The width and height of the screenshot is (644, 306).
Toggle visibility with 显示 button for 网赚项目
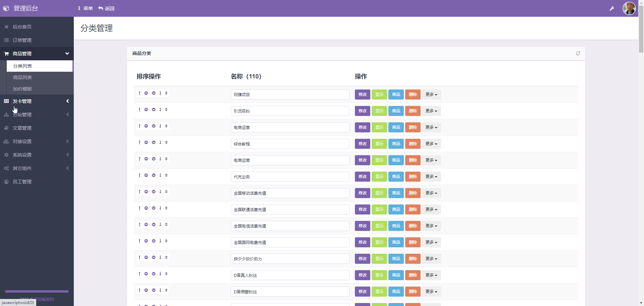[x=379, y=95]
